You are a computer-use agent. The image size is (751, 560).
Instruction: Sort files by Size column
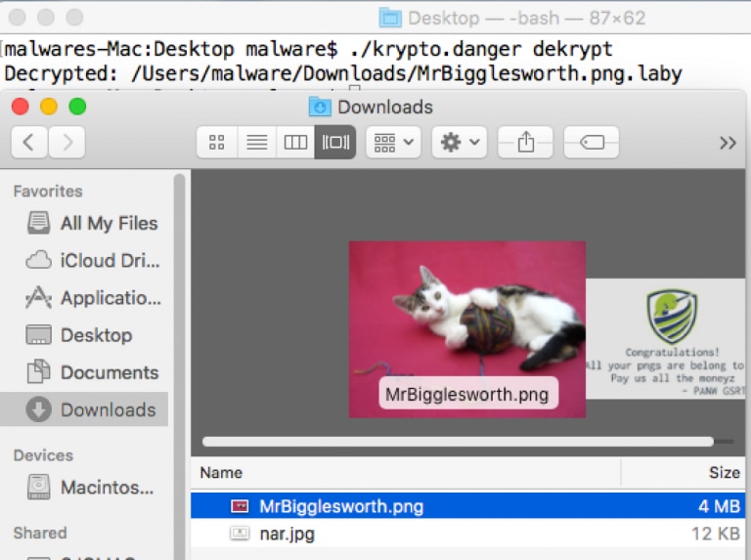(x=684, y=473)
